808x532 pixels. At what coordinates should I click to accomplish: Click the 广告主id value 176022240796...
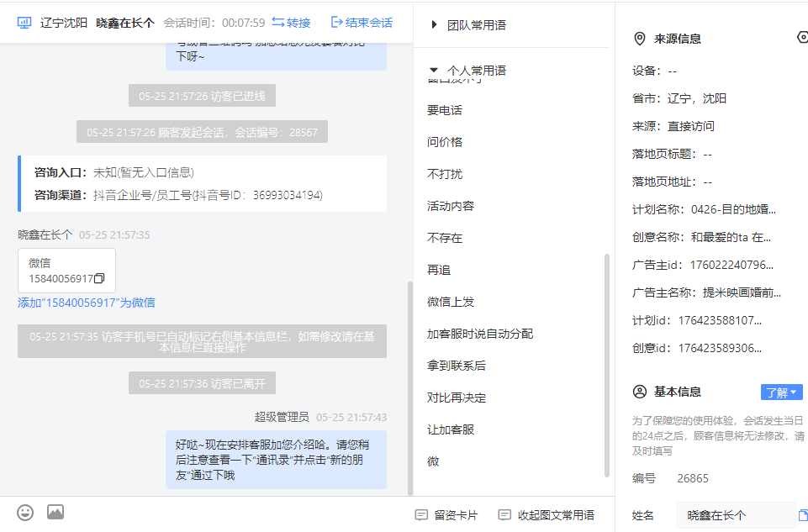(731, 266)
